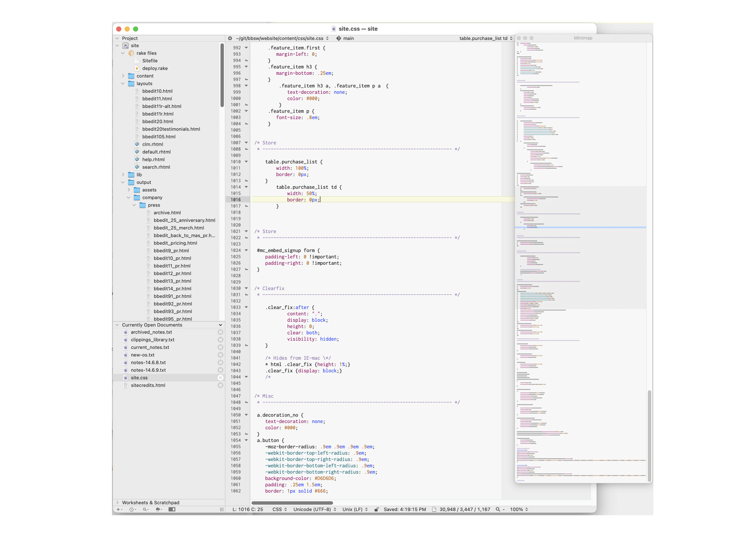
Task: Expand the content folder
Action: (123, 76)
